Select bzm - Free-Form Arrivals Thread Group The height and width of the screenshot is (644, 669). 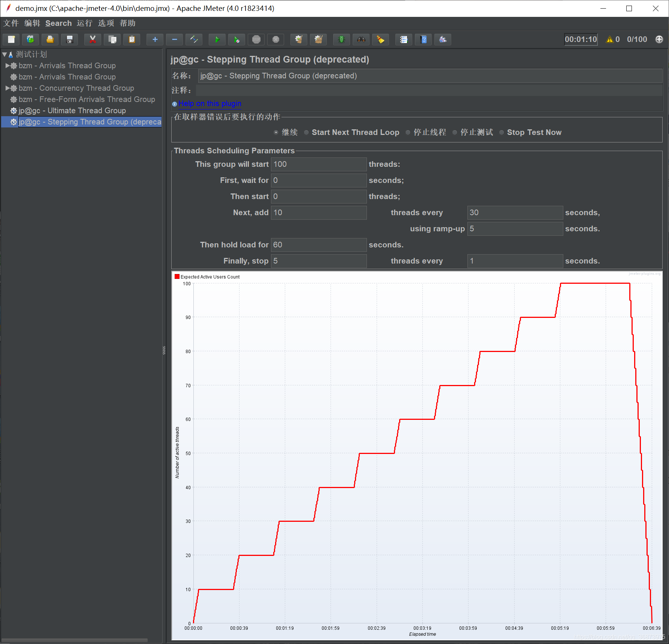coord(87,99)
